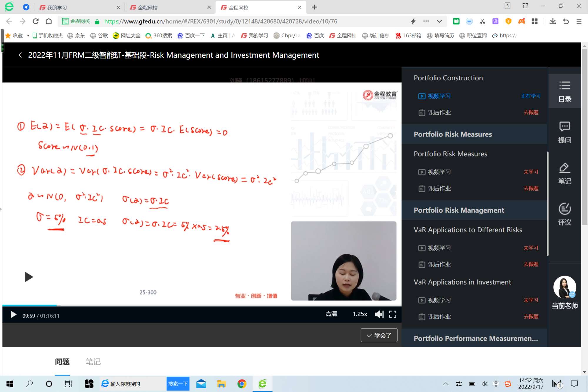588x392 pixels.
Task: Collapse Portfolio Risk Management section header
Action: (459, 210)
